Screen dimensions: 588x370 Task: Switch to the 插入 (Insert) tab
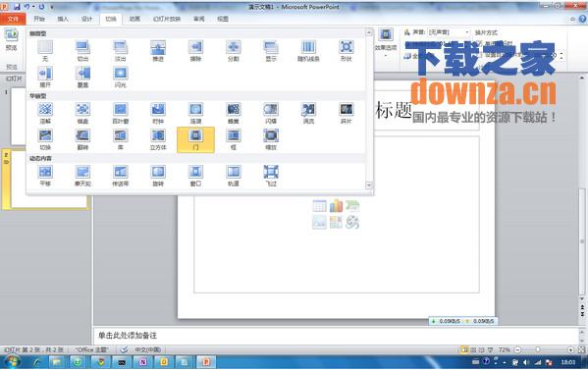point(63,19)
